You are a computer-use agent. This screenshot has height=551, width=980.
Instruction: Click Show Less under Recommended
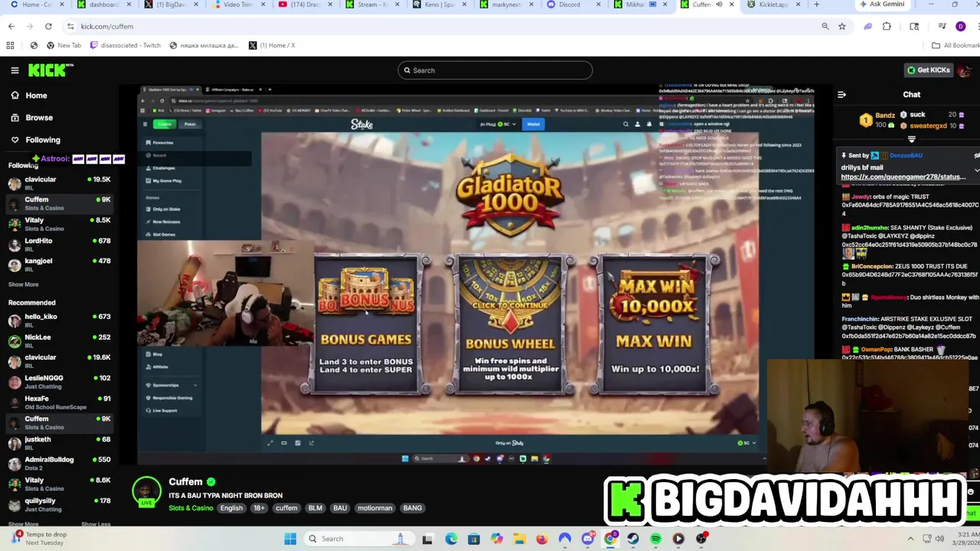click(96, 524)
